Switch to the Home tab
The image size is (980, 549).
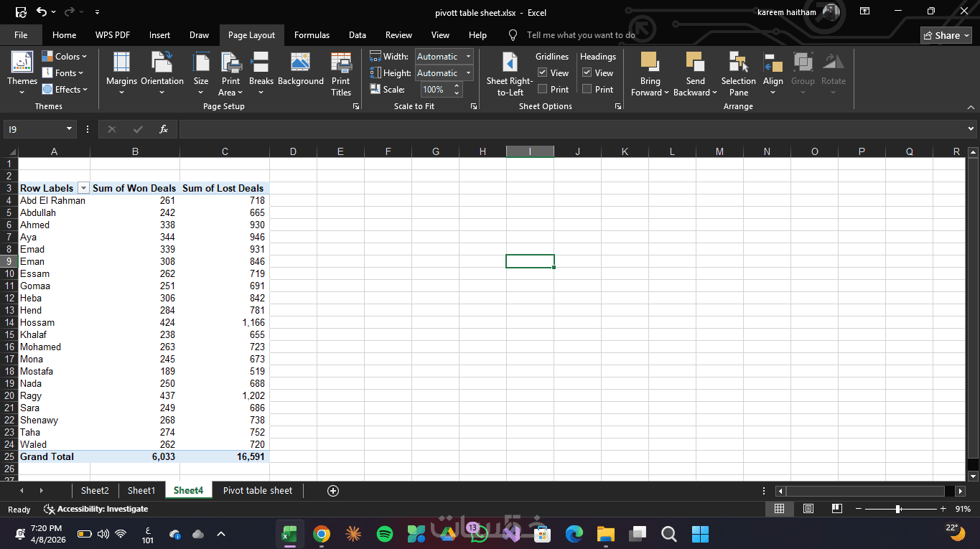(64, 34)
